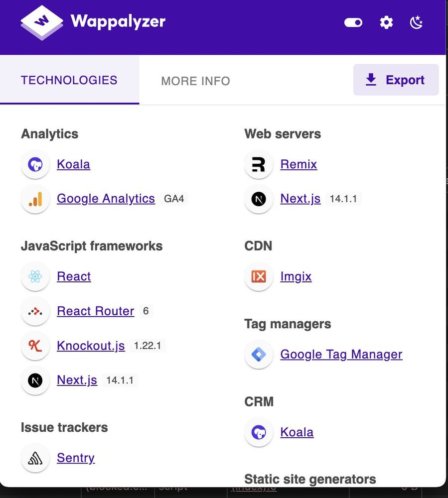
Task: Click Next.js icon under JavaScript frameworks
Action: pos(35,380)
